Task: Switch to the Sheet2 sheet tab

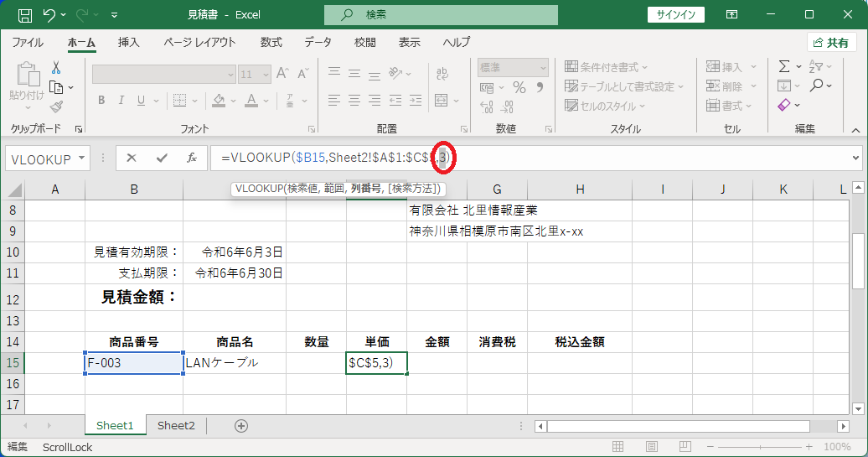Action: point(176,425)
